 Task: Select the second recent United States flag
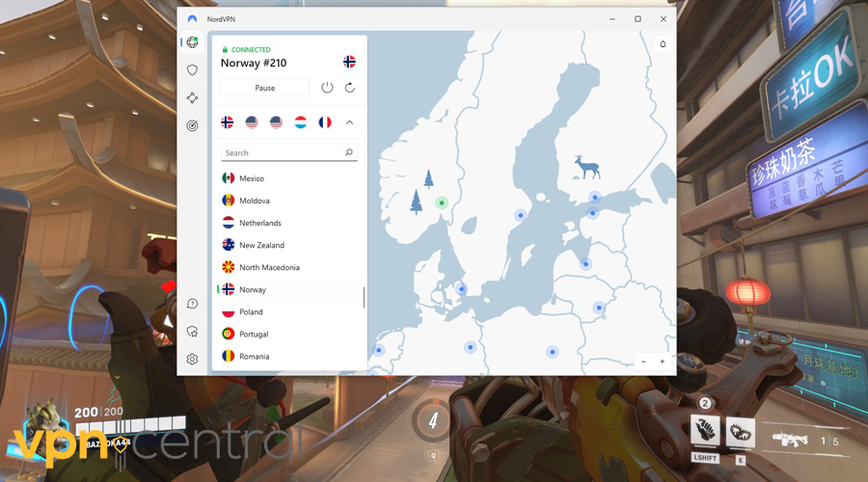pyautogui.click(x=276, y=122)
